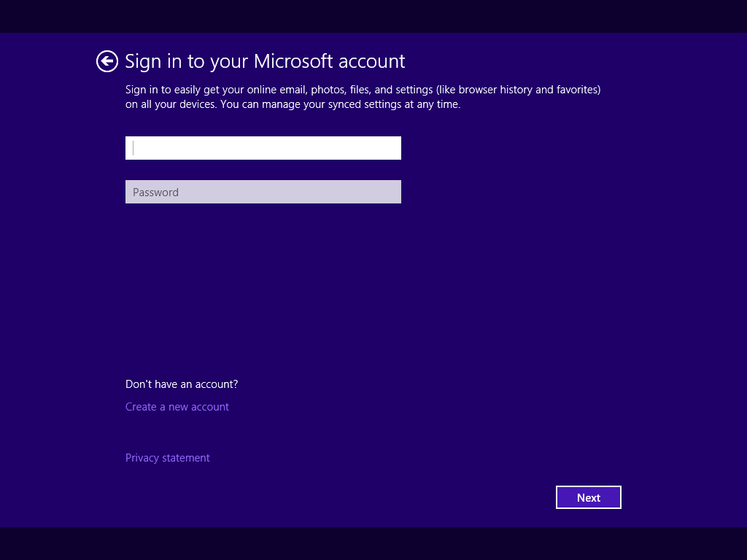
Task: Click the "Don't have an account?" text
Action: click(182, 384)
